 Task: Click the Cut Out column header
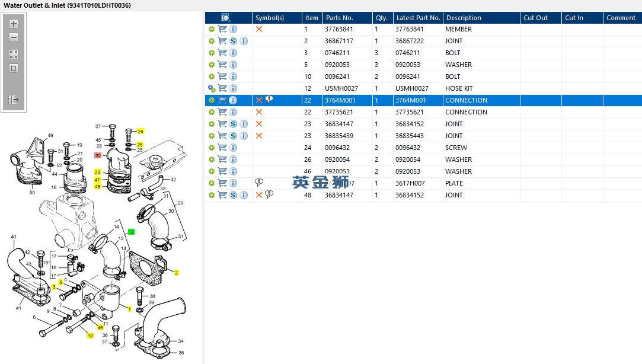point(541,18)
